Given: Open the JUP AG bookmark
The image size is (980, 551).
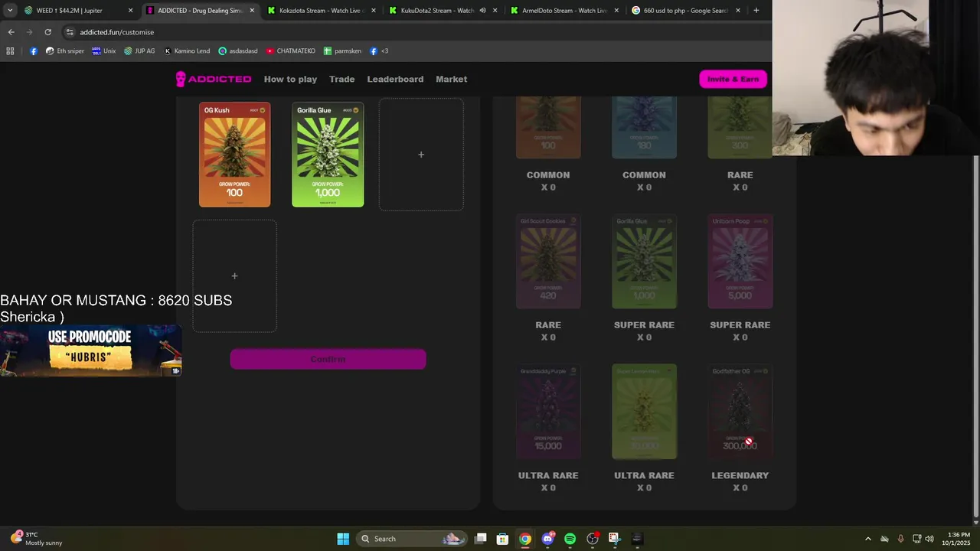Looking at the screenshot, I should 139,51.
